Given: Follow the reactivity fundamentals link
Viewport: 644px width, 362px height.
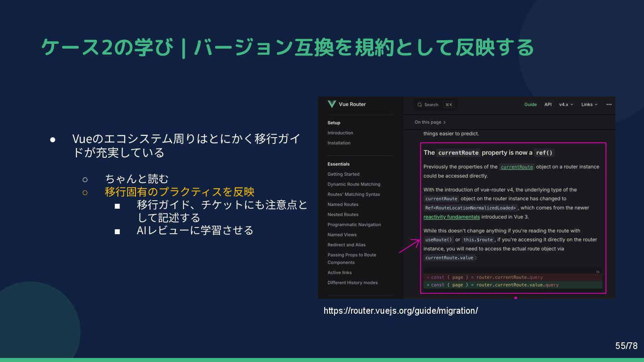Looking at the screenshot, I should pyautogui.click(x=452, y=217).
